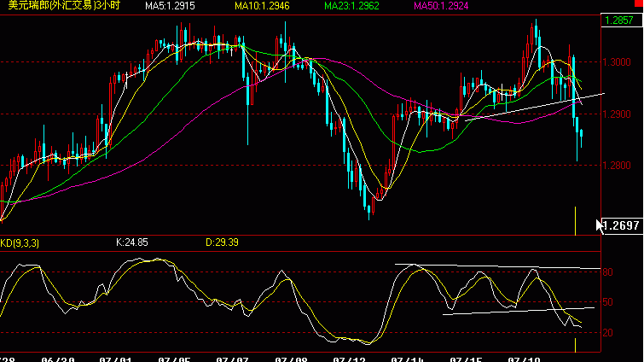Click the 1.3000 price axis label
644x362 pixels.
pyautogui.click(x=617, y=62)
